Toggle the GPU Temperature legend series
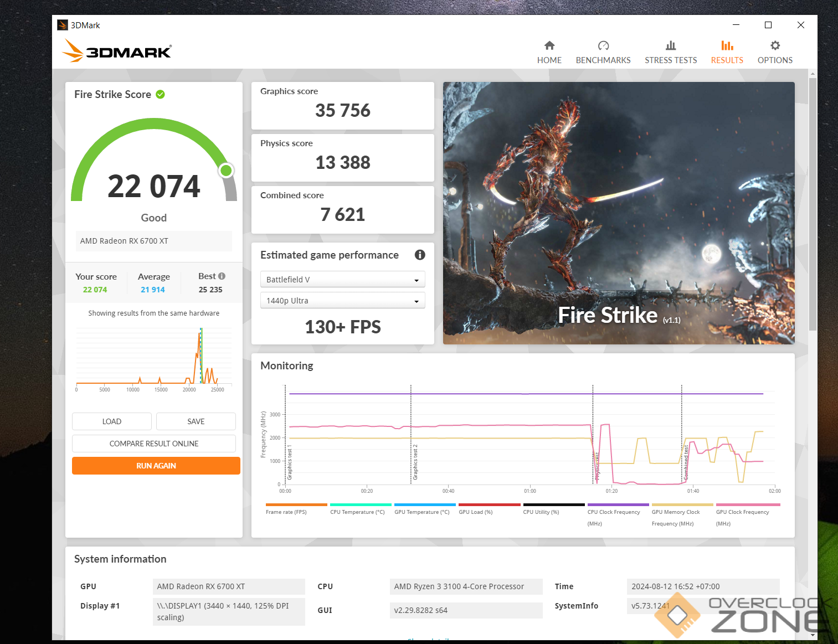Screen dimensions: 838x644 (x=425, y=510)
